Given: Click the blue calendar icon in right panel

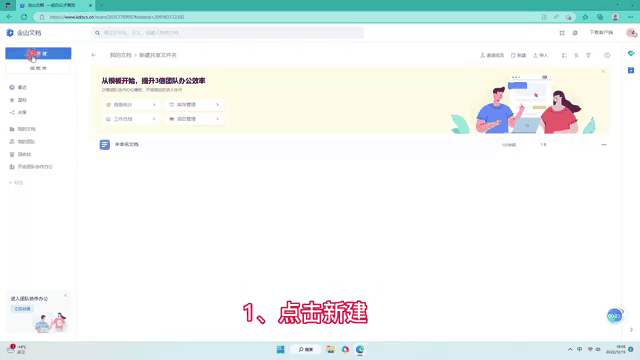Looking at the screenshot, I should [631, 71].
